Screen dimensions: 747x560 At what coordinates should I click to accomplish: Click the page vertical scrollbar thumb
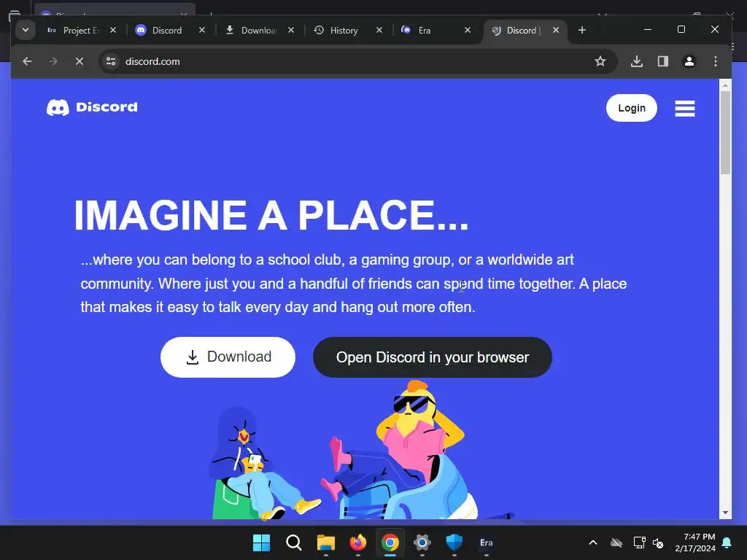coord(725,133)
